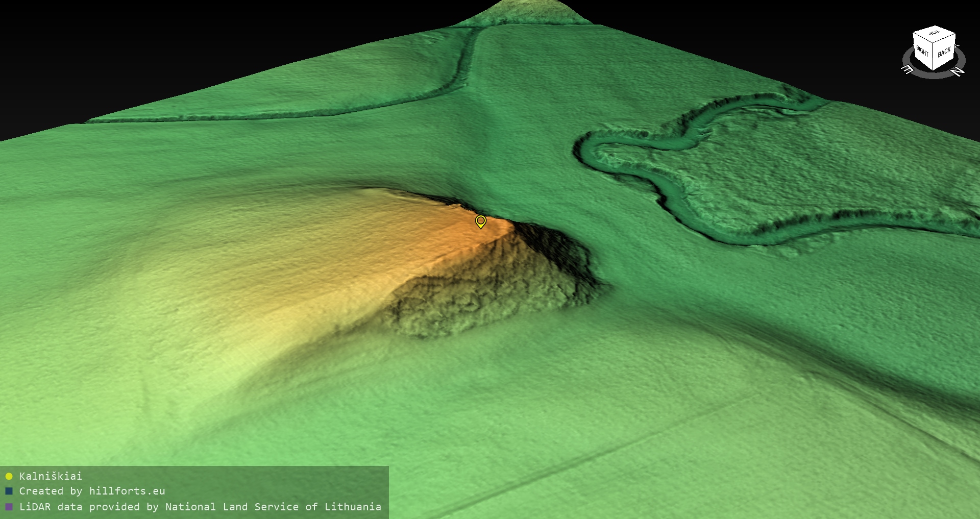Viewport: 980px width, 519px height.
Task: Click the top face of the view cube
Action: click(934, 34)
